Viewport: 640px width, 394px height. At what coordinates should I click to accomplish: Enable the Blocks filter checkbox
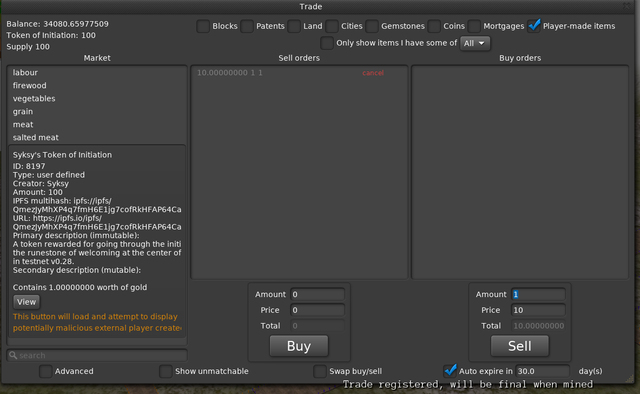pos(203,26)
